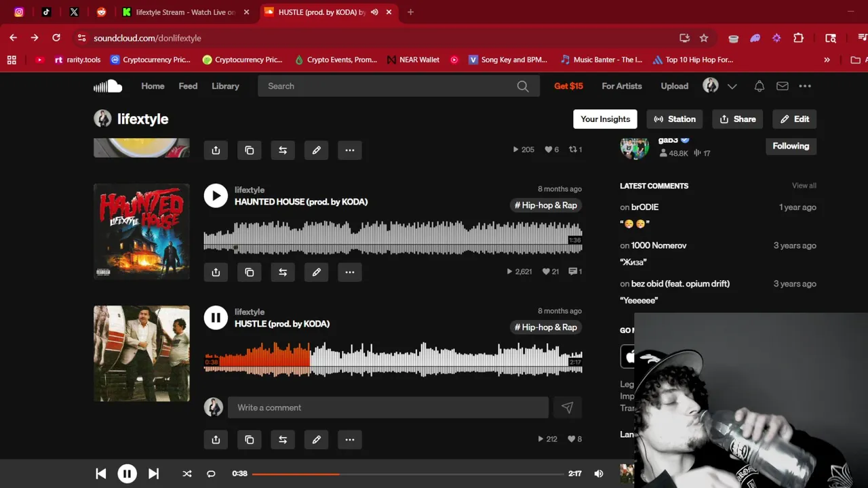The image size is (868, 488).
Task: Click the browser back arrow
Action: (14, 38)
